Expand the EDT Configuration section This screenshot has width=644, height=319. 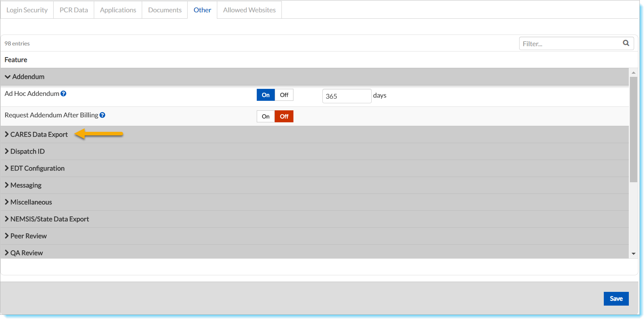315,168
